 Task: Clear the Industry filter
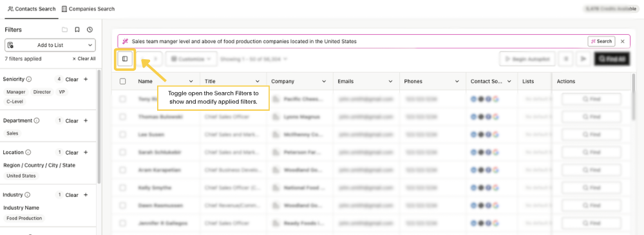coord(72,194)
